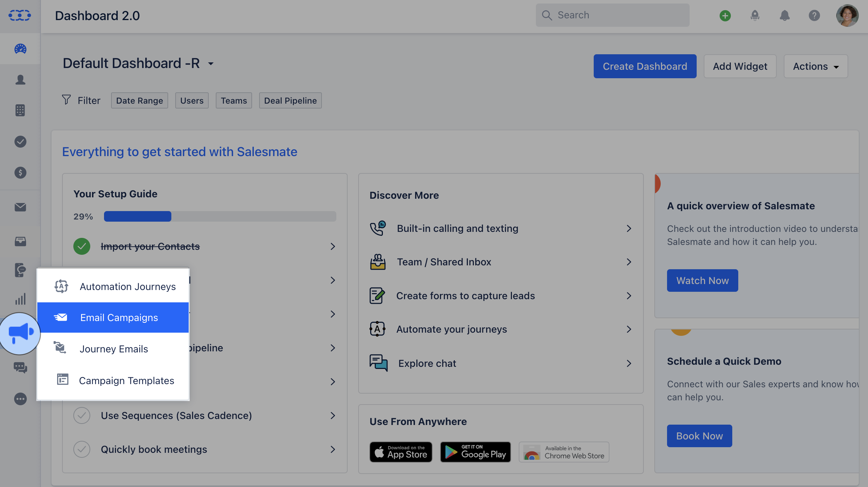
Task: Click the Watch Now button
Action: (702, 280)
